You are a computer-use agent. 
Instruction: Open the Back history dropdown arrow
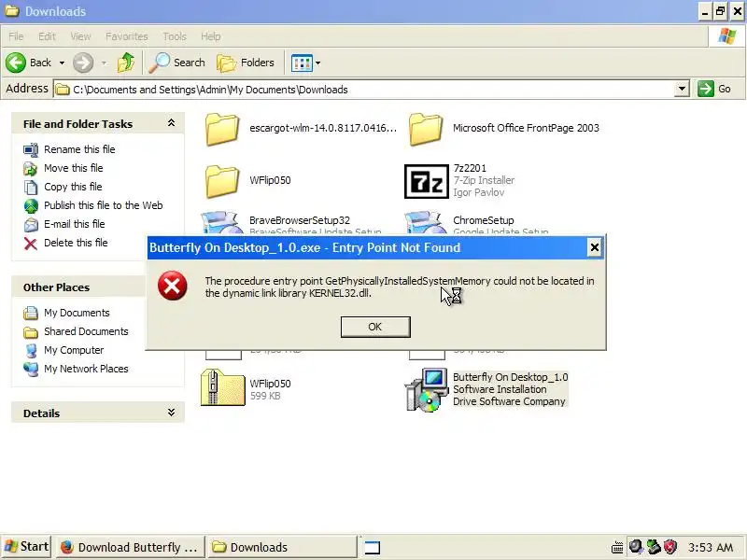click(62, 63)
